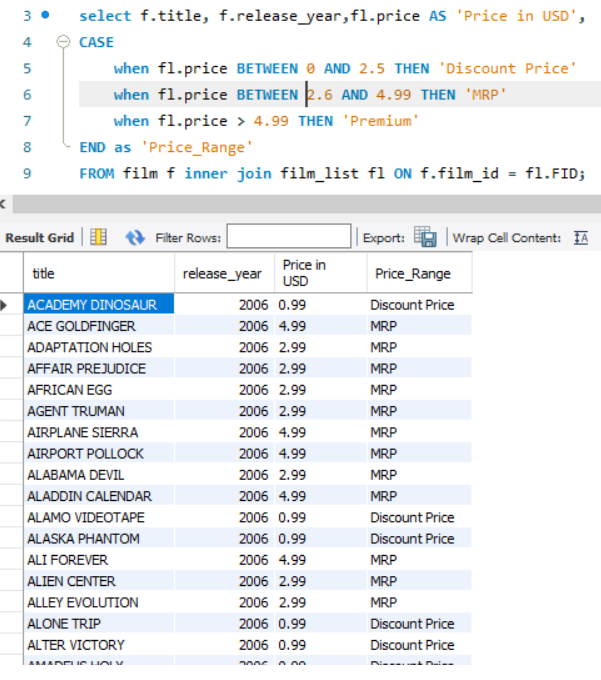Click the 'MRP' string on line 6
Image resolution: width=601 pixels, height=680 pixels.
[486, 95]
